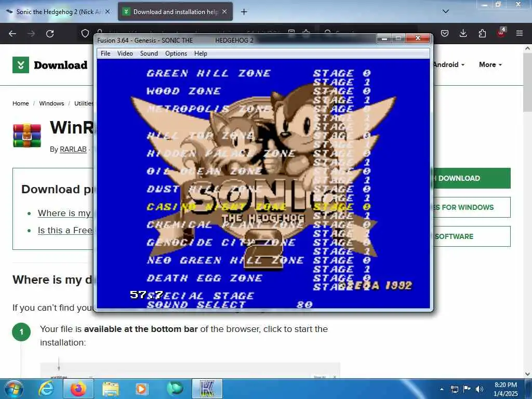
Task: Click the WinRAR application icon
Action: coord(27,136)
